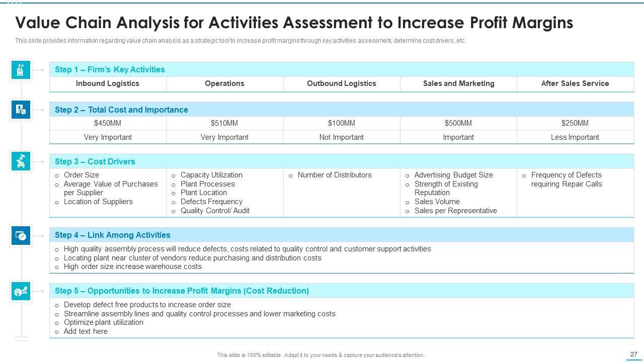Click the subtitle starting "This slide provides information"

(240, 41)
